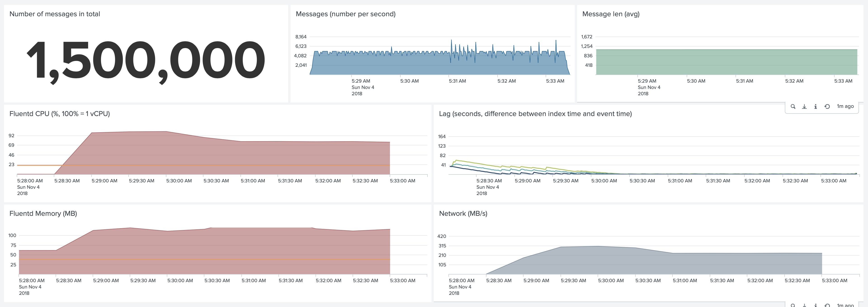Click the '1m ago' refresh timestamp under Message len

coord(845,106)
